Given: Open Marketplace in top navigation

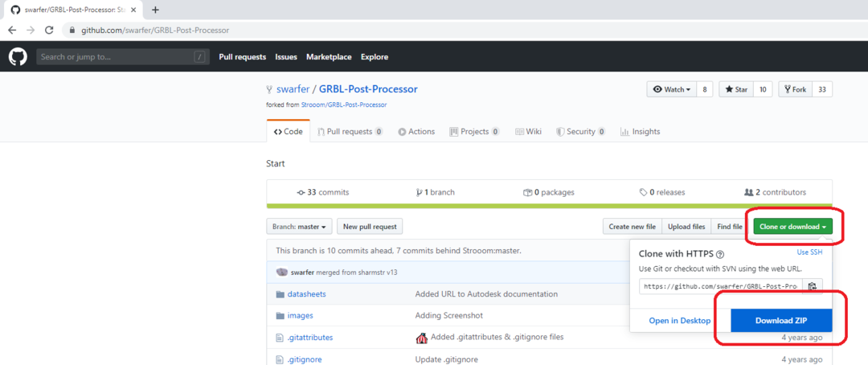Looking at the screenshot, I should pyautogui.click(x=329, y=57).
